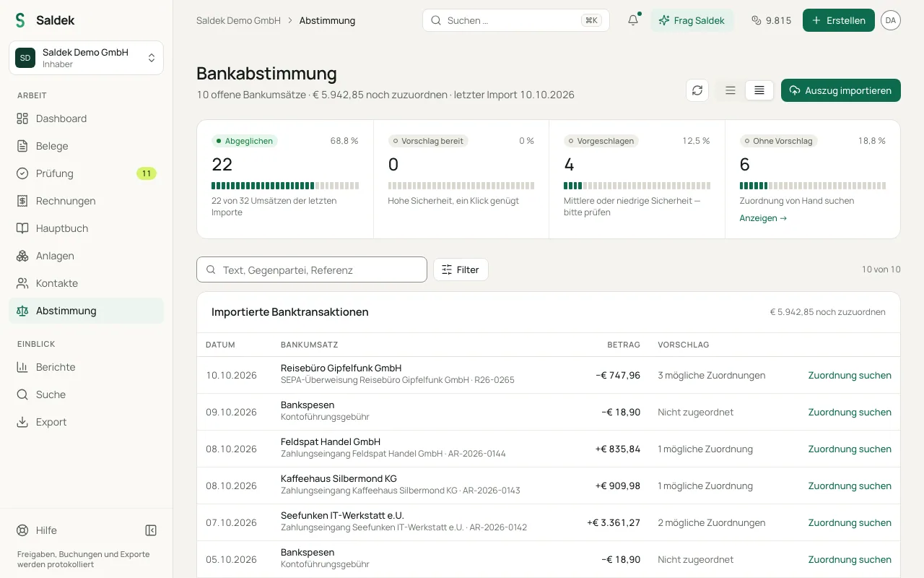Open the Frag Saldek assistant
The width and height of the screenshot is (924, 578).
tap(692, 20)
